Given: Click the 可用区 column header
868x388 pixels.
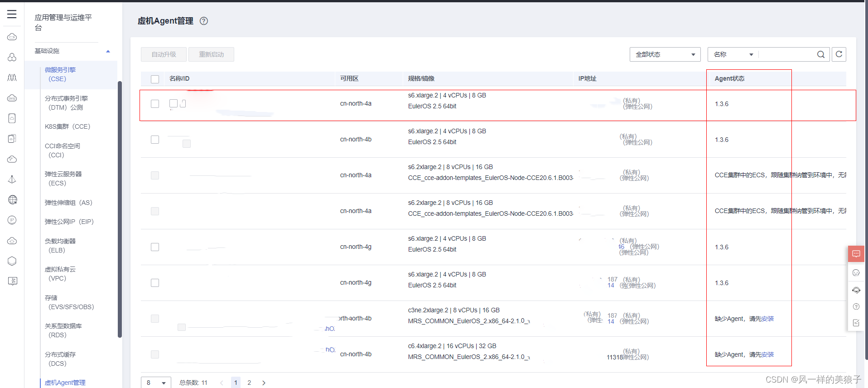Looking at the screenshot, I should click(349, 78).
